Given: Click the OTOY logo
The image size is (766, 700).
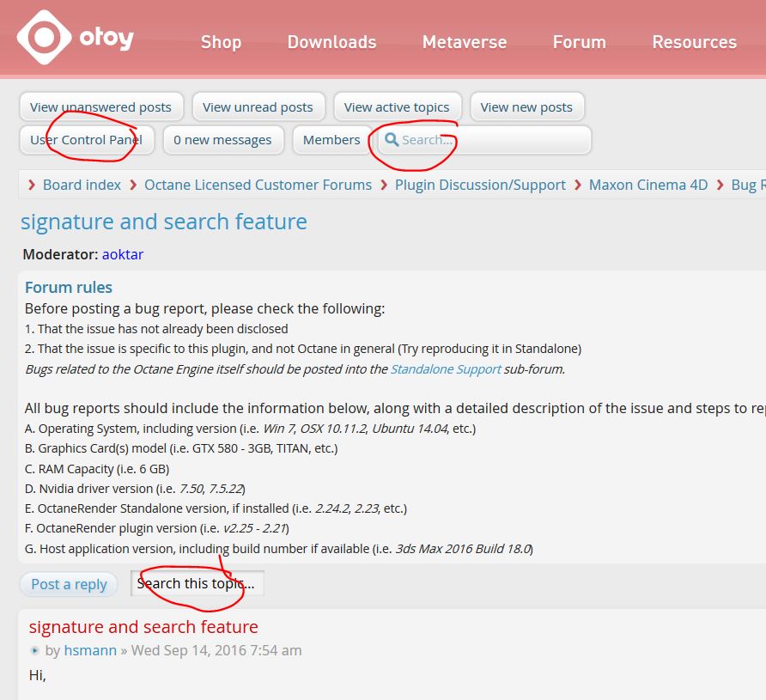Looking at the screenshot, I should 76,37.
